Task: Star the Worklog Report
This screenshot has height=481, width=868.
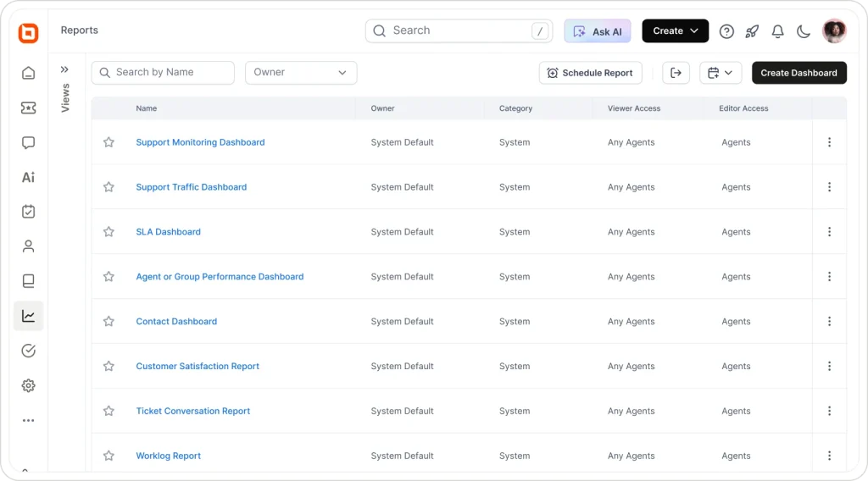Action: pyautogui.click(x=109, y=456)
